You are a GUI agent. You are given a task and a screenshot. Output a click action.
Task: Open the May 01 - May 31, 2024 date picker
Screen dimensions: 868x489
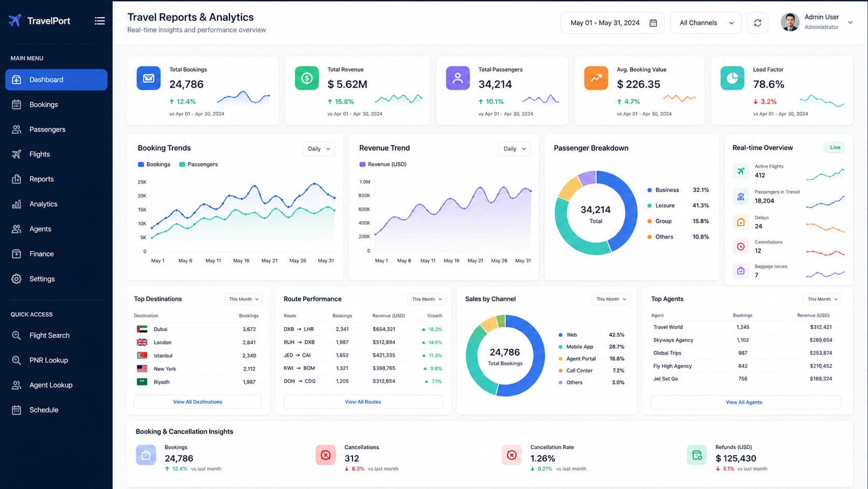(612, 23)
